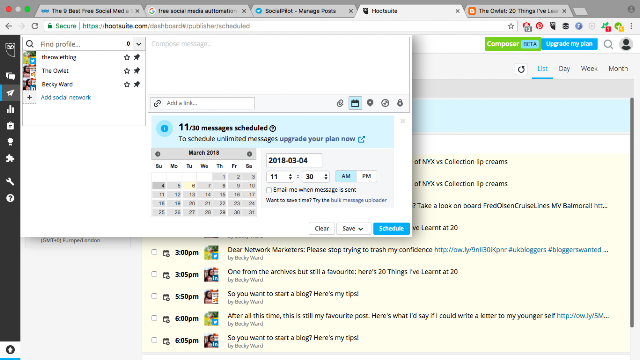640x360 pixels.
Task: Open Composer BETA button
Action: coord(513,44)
